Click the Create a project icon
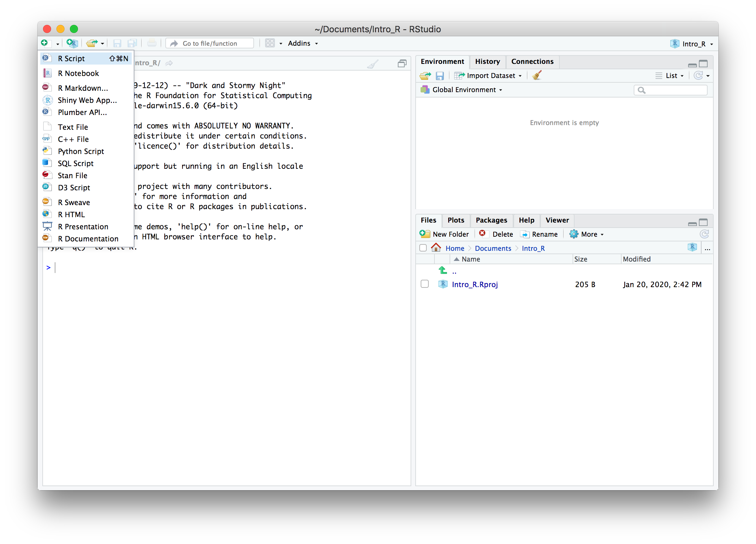756x544 pixels. click(x=72, y=43)
